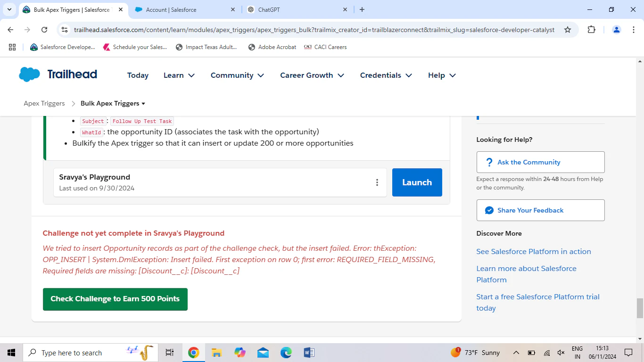The width and height of the screenshot is (644, 362).
Task: Open the Chrome profile avatar
Action: pyautogui.click(x=617, y=30)
